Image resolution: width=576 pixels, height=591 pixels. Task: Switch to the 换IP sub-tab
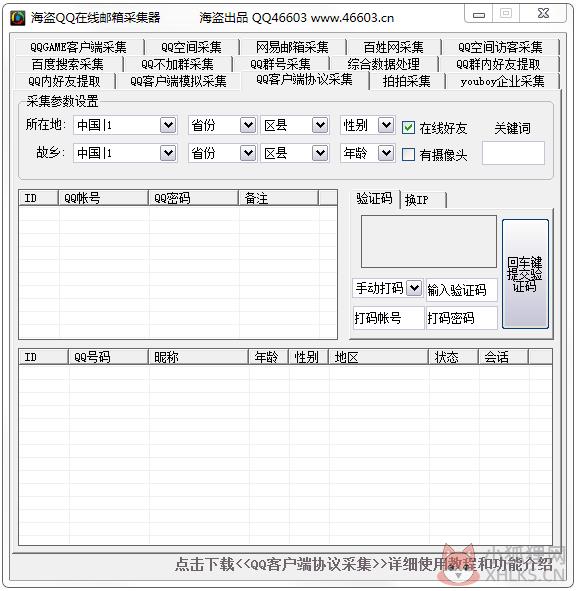coord(423,200)
